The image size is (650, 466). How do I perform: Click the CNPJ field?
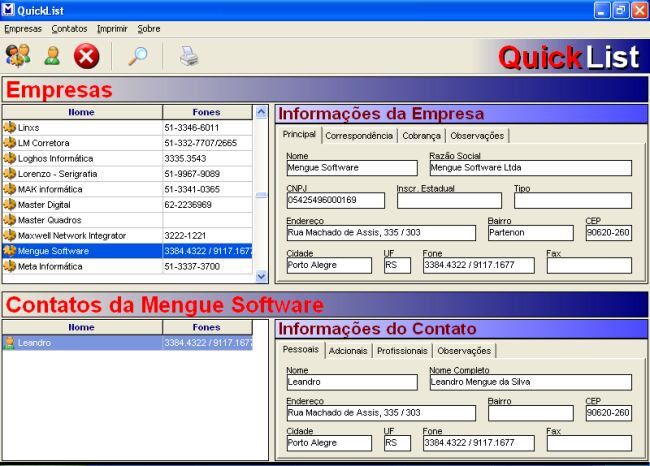click(335, 200)
